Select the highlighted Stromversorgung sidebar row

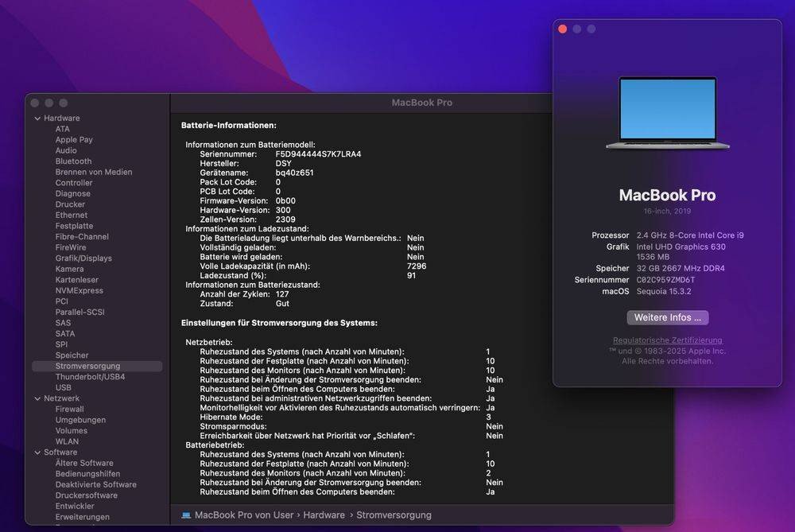[97, 366]
